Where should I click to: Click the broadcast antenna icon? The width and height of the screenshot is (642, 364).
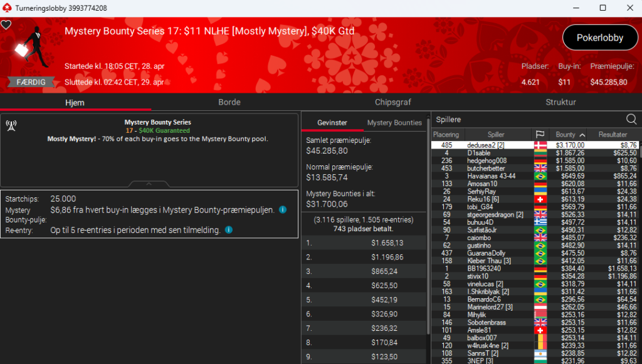point(11,125)
